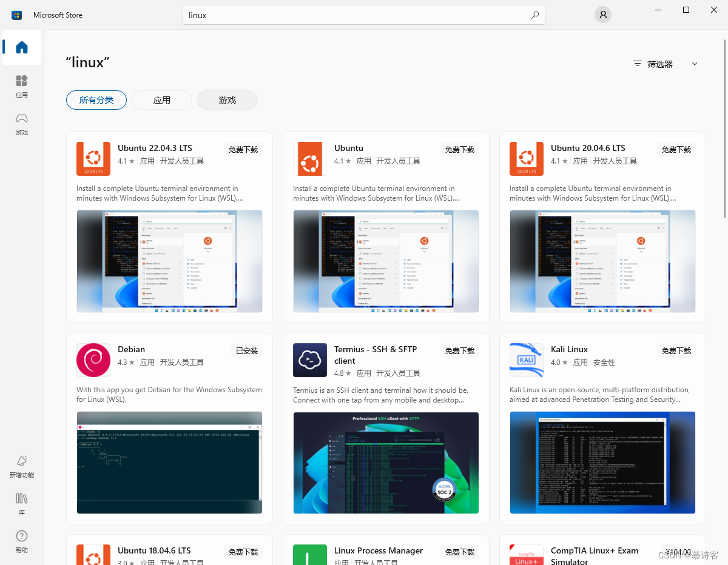Open the Library (库) sidebar icon

(22, 504)
